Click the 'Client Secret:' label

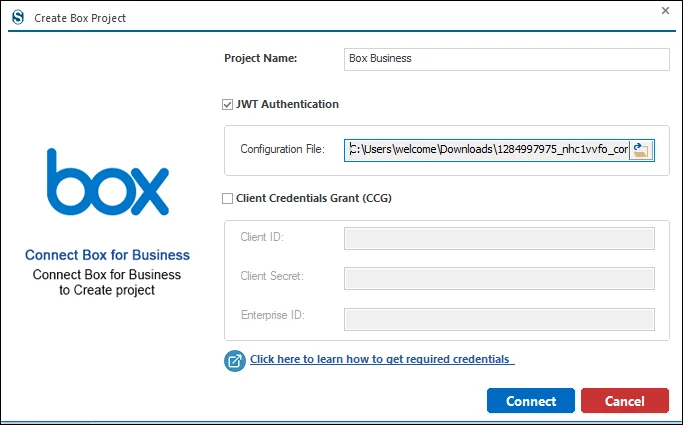pos(272,276)
